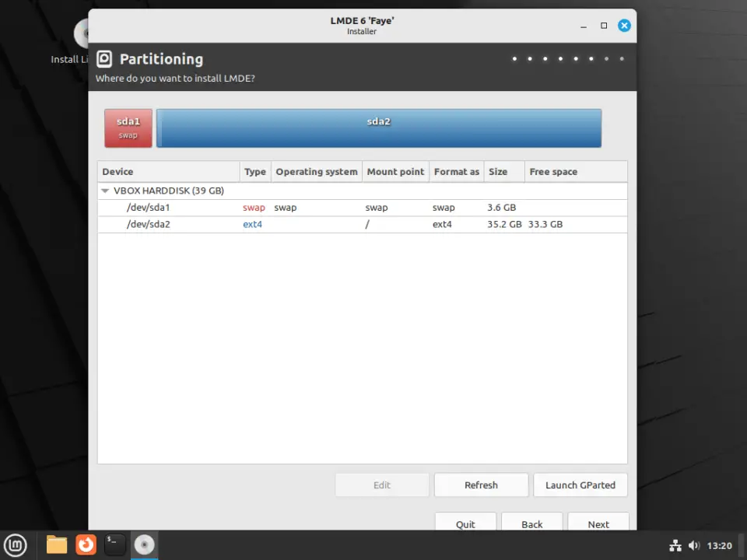Open the Linux Mint menu
The height and width of the screenshot is (560, 747).
point(16,544)
